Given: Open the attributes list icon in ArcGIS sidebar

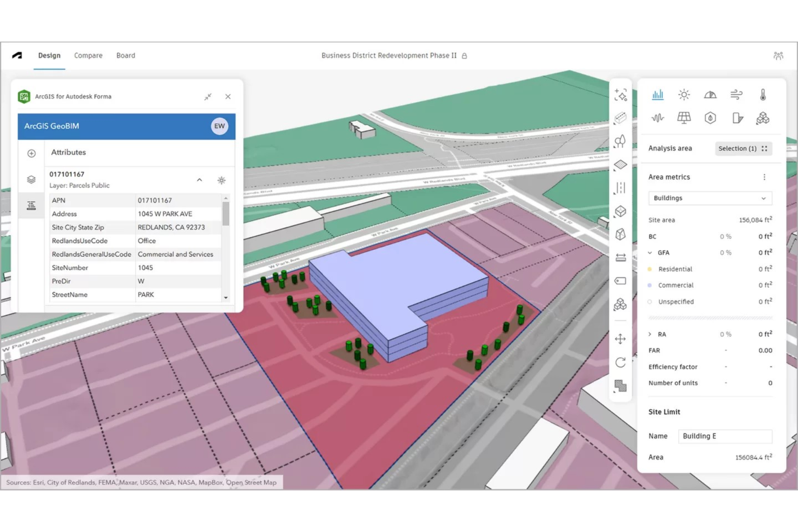Looking at the screenshot, I should click(x=31, y=205).
